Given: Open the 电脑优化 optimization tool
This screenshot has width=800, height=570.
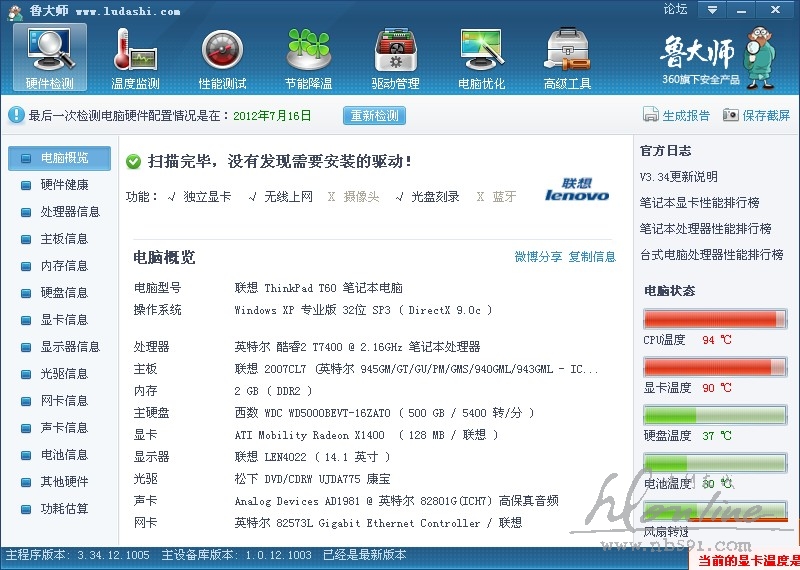Looking at the screenshot, I should click(x=482, y=58).
